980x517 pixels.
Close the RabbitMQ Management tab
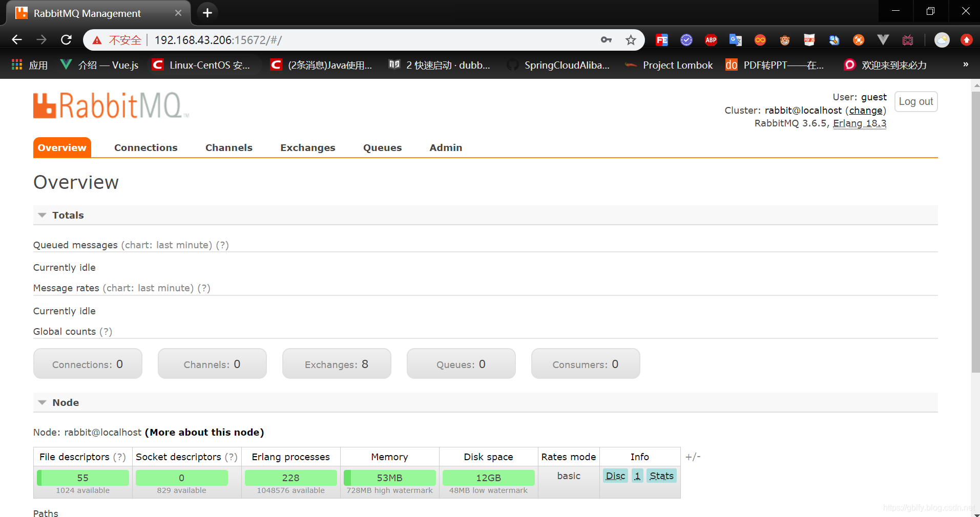tap(178, 13)
